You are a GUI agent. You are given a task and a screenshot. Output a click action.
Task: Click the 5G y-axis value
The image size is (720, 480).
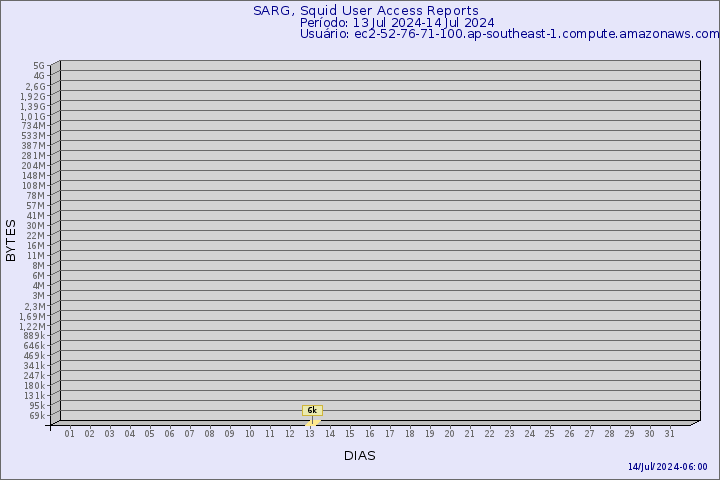tap(39, 66)
